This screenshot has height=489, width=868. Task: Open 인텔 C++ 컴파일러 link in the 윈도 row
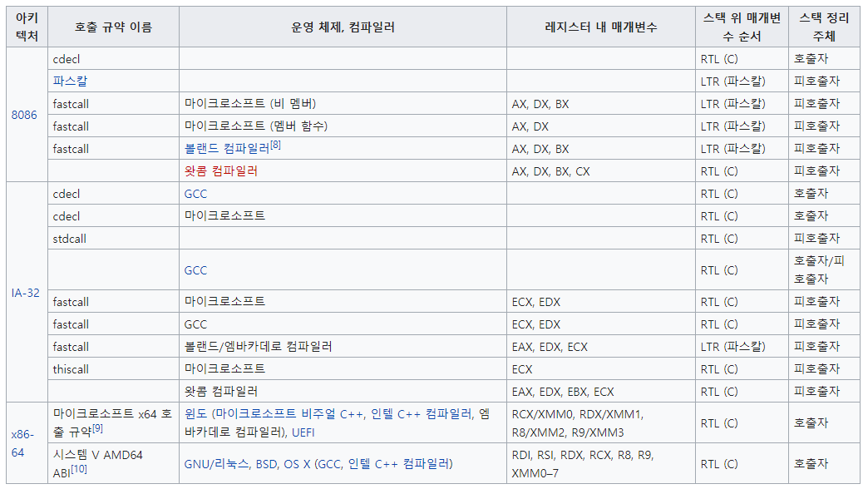coord(422,413)
